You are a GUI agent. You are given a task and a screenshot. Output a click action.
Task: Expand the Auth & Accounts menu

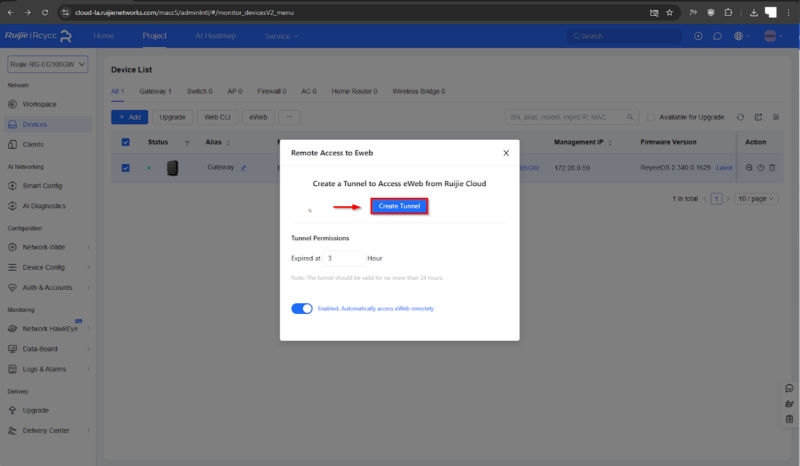[49, 288]
